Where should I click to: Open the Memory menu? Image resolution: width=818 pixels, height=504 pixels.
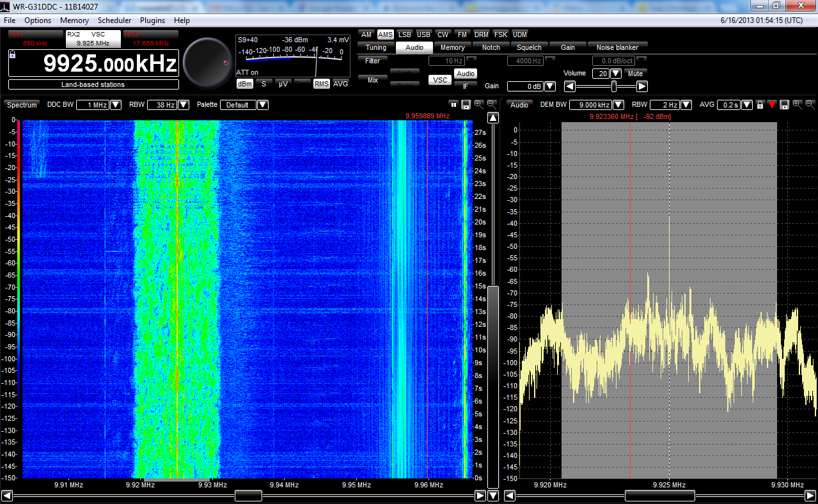(x=75, y=20)
